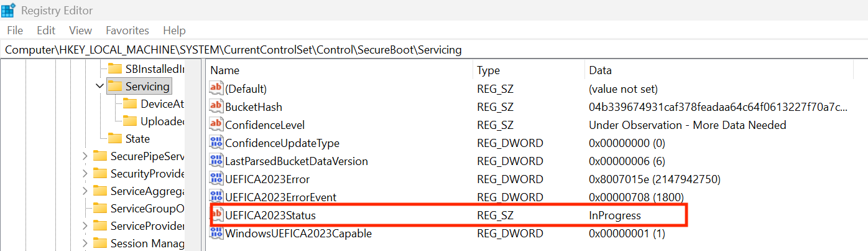Click the ConfidenceUpdateType DWORD icon
This screenshot has height=251, width=868.
pyautogui.click(x=216, y=143)
